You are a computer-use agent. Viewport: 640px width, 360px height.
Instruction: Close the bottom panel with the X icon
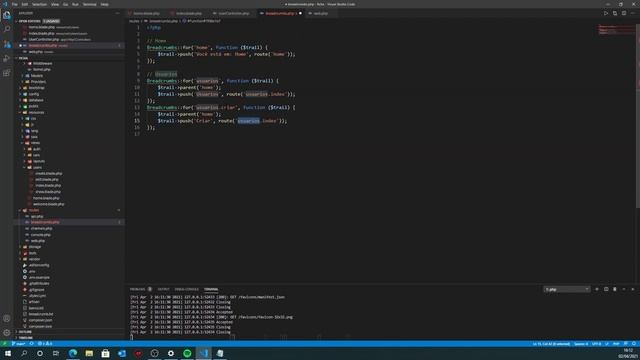pyautogui.click(x=633, y=289)
